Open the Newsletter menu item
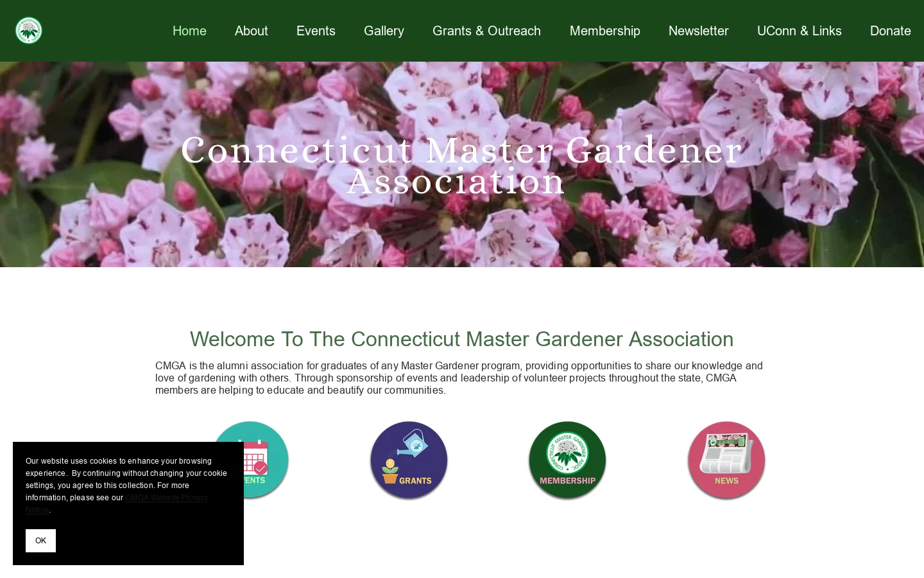This screenshot has width=924, height=578. pos(699,31)
